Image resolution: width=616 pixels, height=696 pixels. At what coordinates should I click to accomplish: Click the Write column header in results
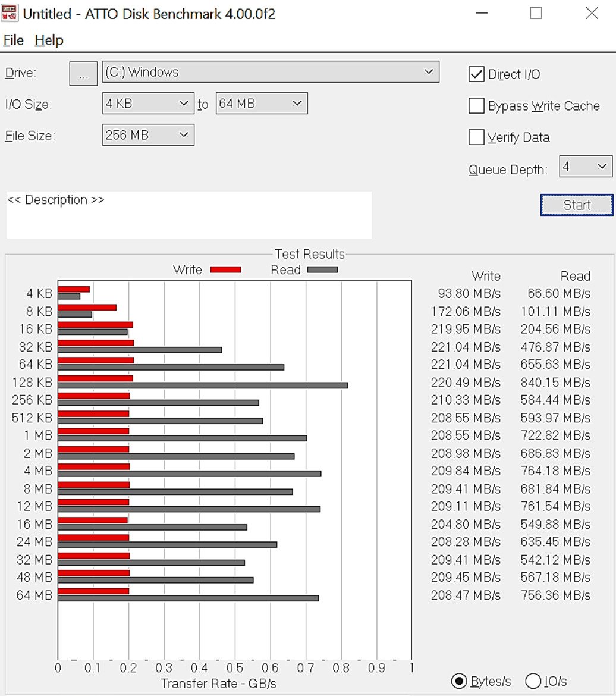tap(486, 276)
